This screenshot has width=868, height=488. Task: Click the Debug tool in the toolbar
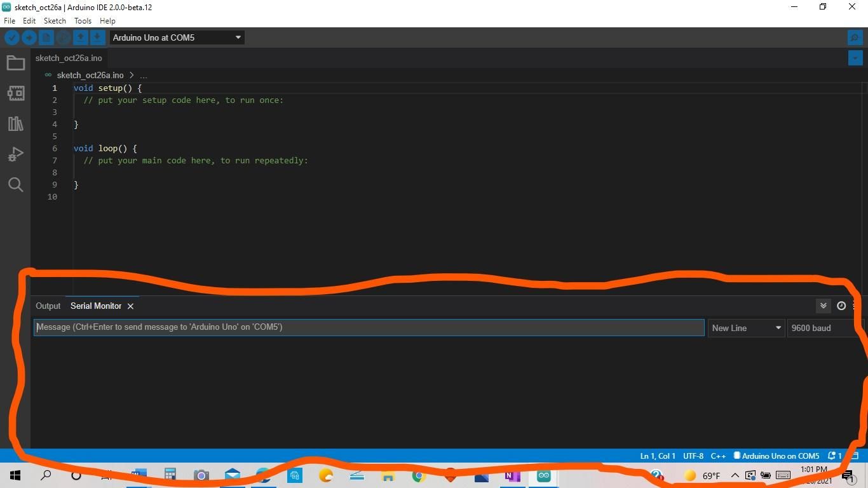pyautogui.click(x=63, y=37)
